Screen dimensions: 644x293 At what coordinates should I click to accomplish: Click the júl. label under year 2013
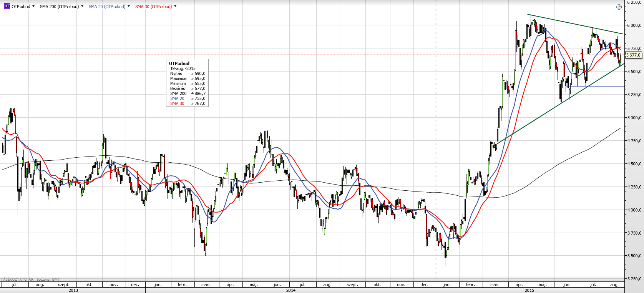coord(15,285)
